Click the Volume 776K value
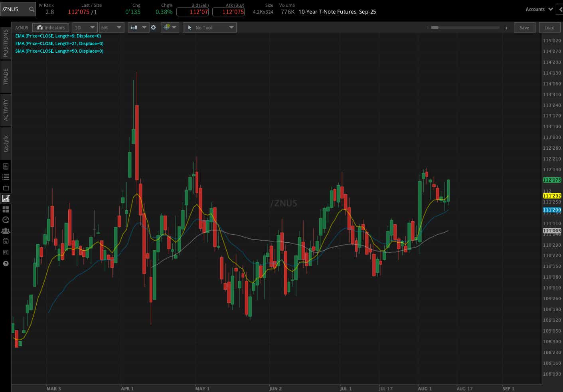The height and width of the screenshot is (392, 563). coord(288,12)
